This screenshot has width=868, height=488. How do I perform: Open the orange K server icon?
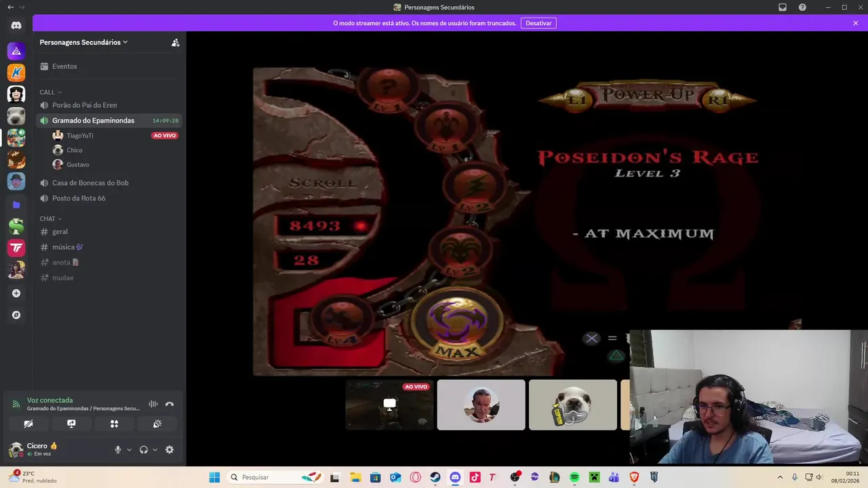(x=16, y=73)
